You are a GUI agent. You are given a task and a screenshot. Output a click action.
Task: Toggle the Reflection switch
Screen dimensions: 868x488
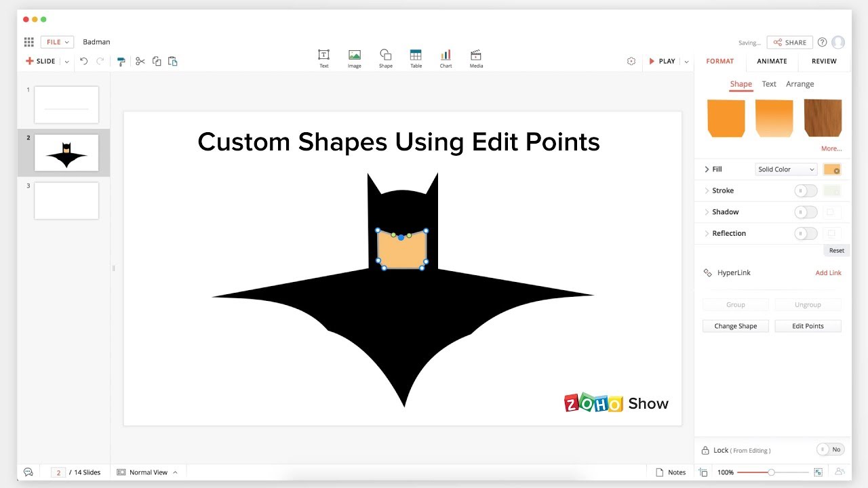pyautogui.click(x=806, y=233)
